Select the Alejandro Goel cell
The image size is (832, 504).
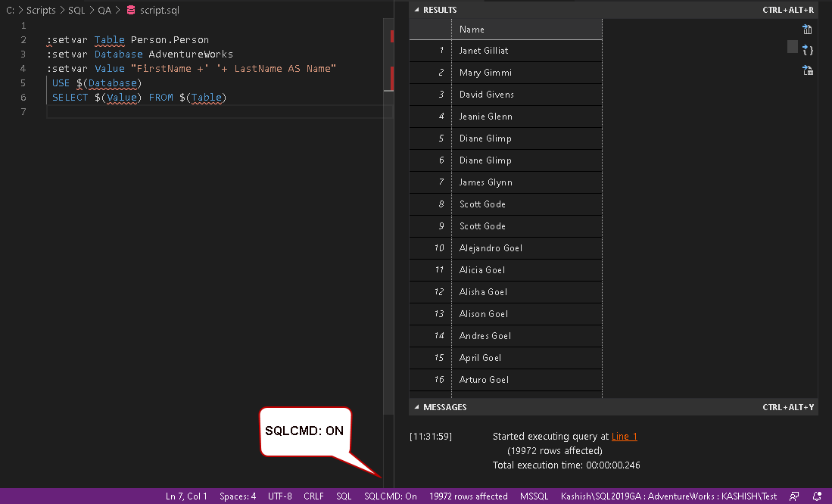pyautogui.click(x=527, y=247)
